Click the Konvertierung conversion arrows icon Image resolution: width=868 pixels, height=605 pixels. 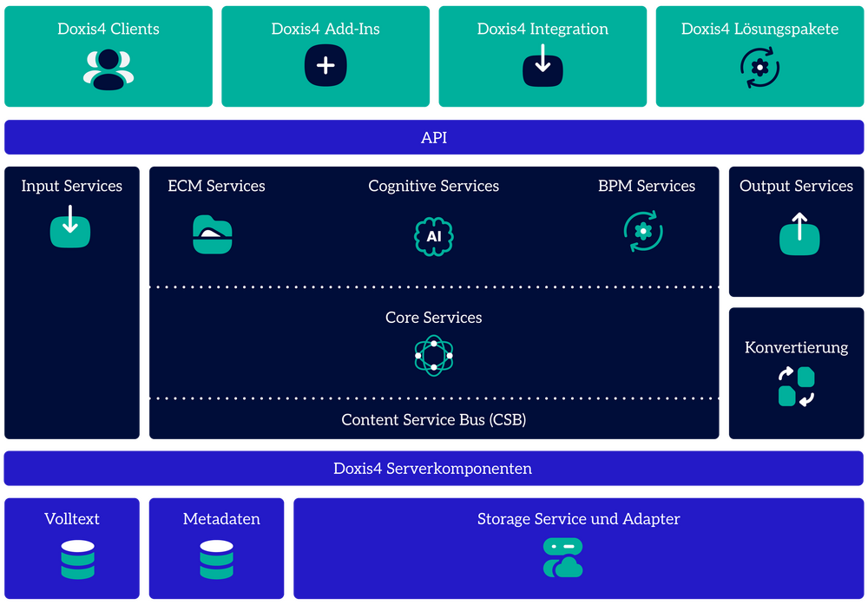click(x=796, y=385)
